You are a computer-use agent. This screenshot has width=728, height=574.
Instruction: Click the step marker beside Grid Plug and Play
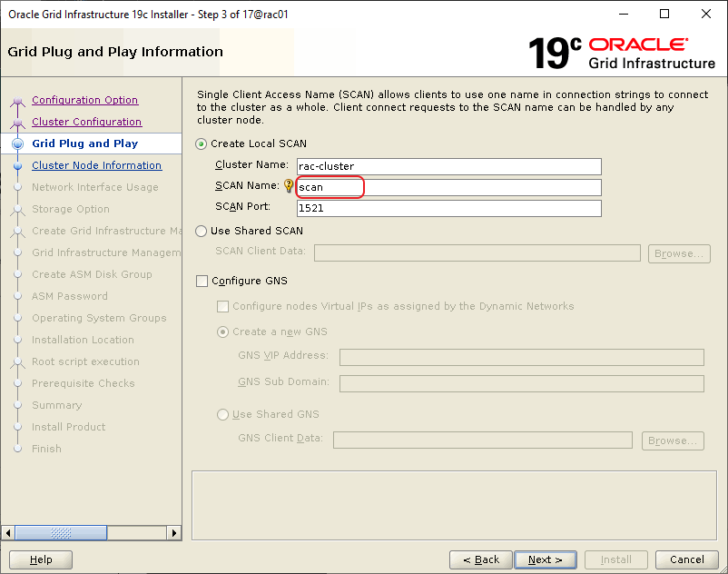17,143
